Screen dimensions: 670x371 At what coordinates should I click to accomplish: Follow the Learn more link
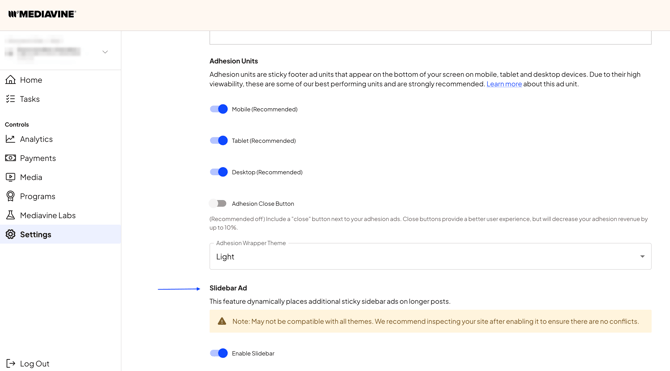(x=504, y=84)
